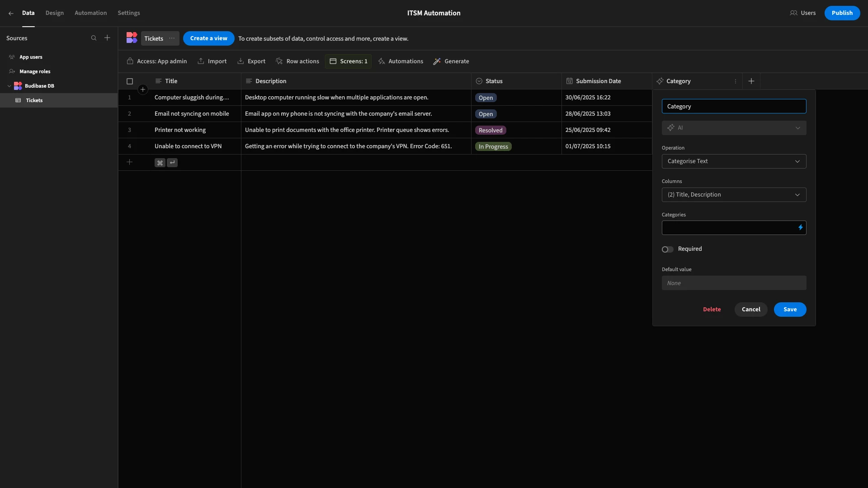Open the Columns Title, Description dropdown
The height and width of the screenshot is (488, 868).
point(734,195)
